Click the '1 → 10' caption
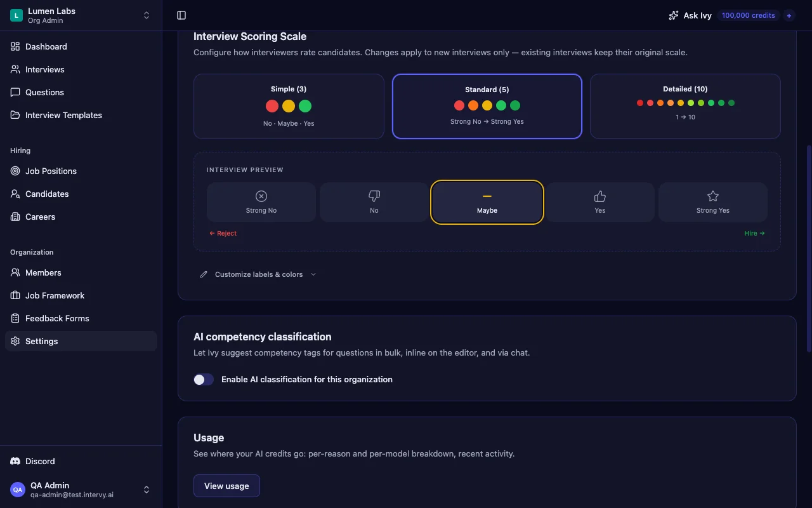 [685, 117]
